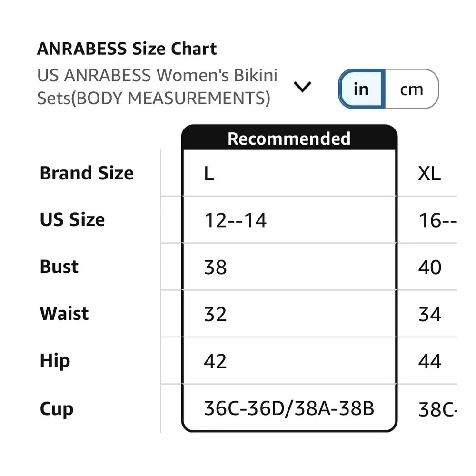Click the Bust 38 value cell

[289, 267]
